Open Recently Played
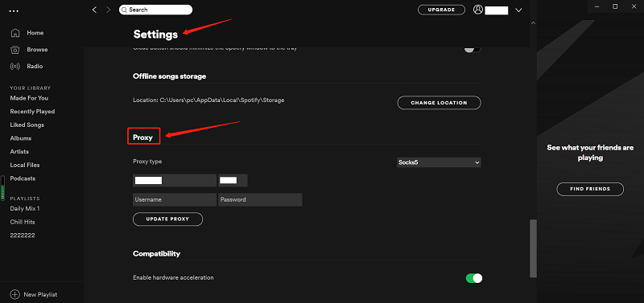 click(32, 112)
